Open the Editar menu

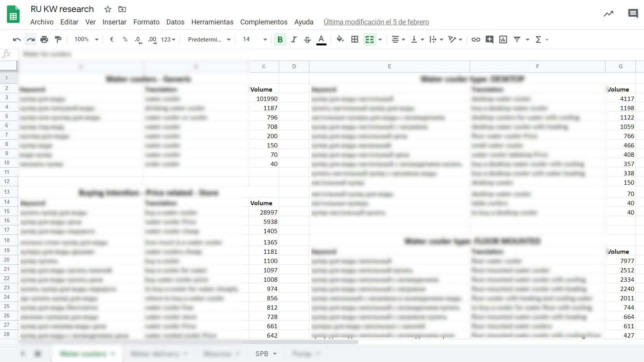pyautogui.click(x=69, y=22)
